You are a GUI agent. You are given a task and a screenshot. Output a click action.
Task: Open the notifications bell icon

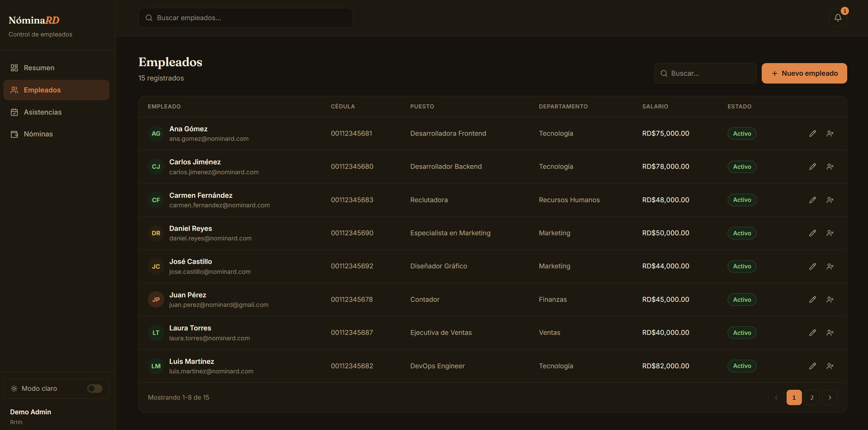[x=838, y=18]
